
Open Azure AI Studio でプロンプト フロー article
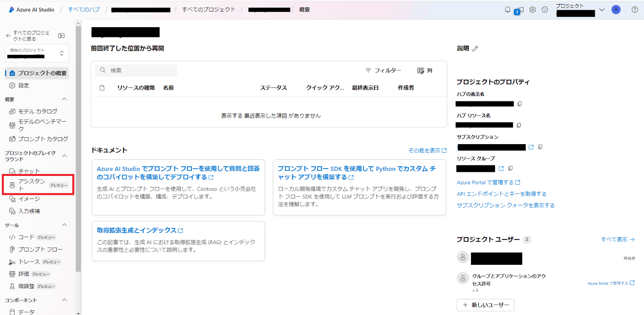coord(178,173)
